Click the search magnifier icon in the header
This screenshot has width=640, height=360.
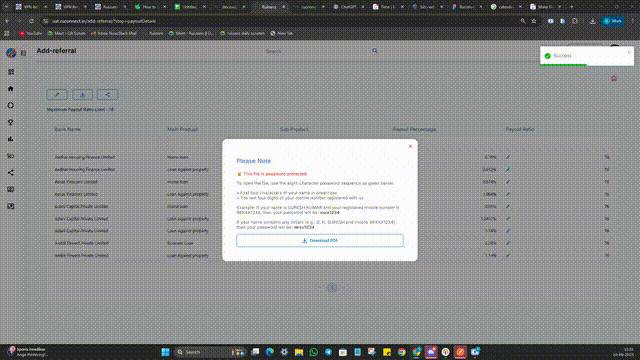point(375,51)
